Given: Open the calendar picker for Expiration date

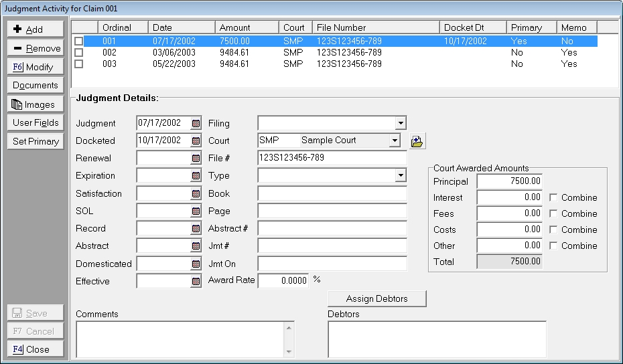Looking at the screenshot, I should (196, 176).
